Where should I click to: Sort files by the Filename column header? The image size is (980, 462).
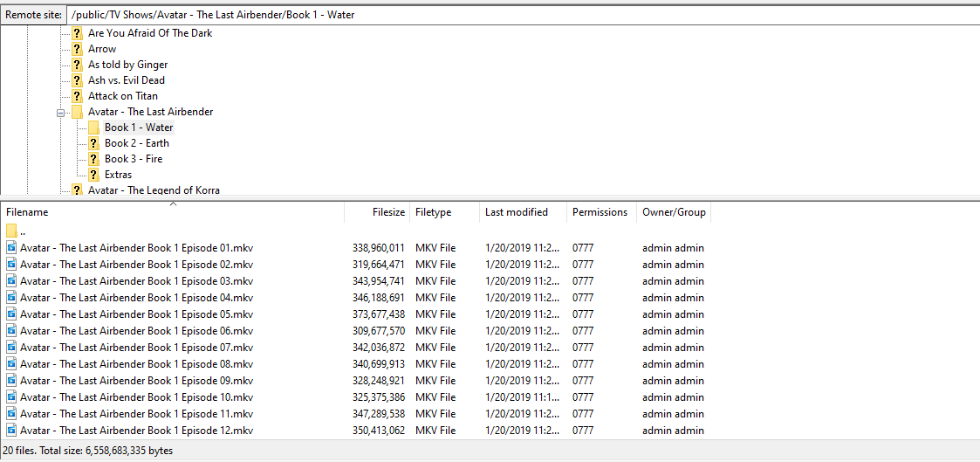pos(173,212)
